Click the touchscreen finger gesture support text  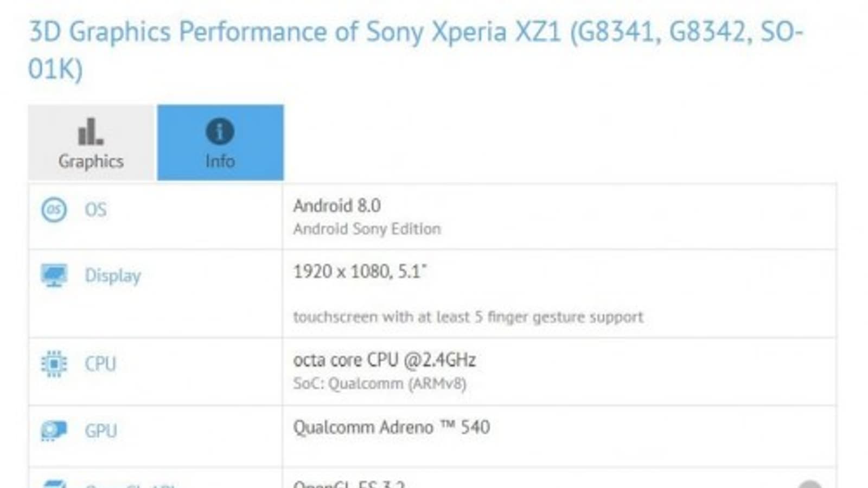pos(468,317)
